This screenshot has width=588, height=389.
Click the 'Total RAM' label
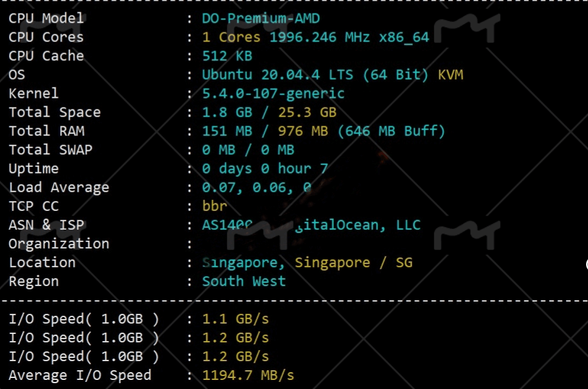pyautogui.click(x=47, y=131)
